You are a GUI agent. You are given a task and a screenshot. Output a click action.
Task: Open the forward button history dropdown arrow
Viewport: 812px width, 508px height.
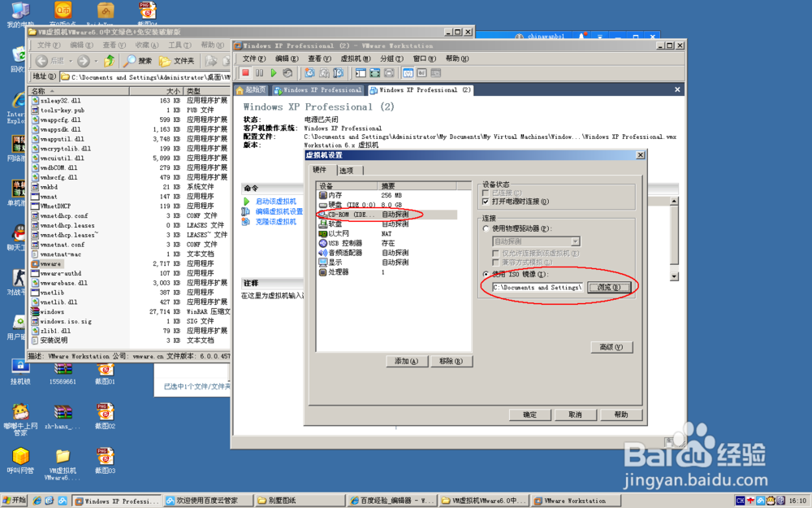point(97,61)
